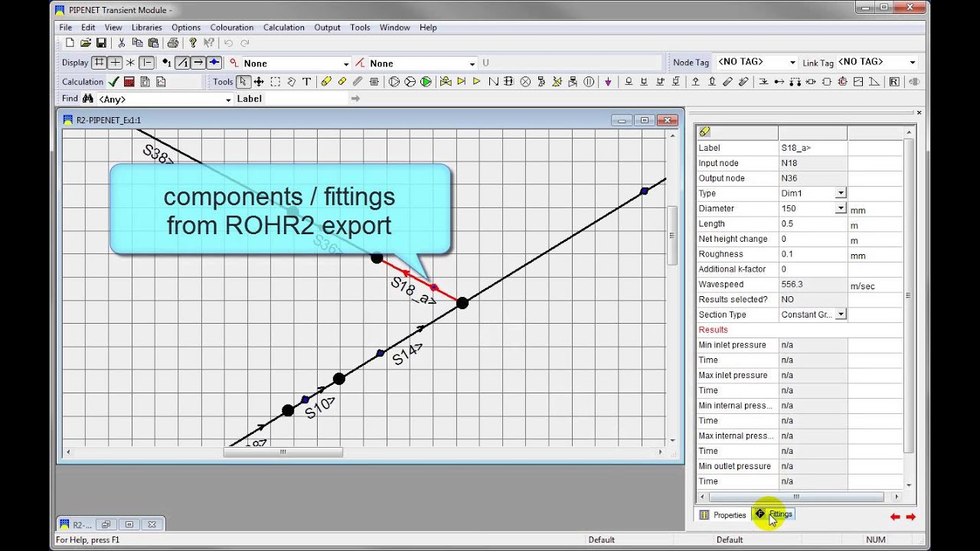Open the Calculation menu
This screenshot has width=980, height=551.
pyautogui.click(x=284, y=28)
